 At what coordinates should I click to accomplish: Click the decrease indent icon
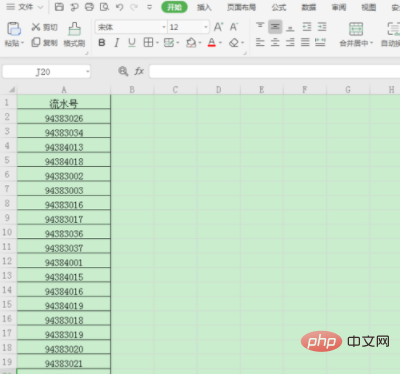click(x=307, y=27)
